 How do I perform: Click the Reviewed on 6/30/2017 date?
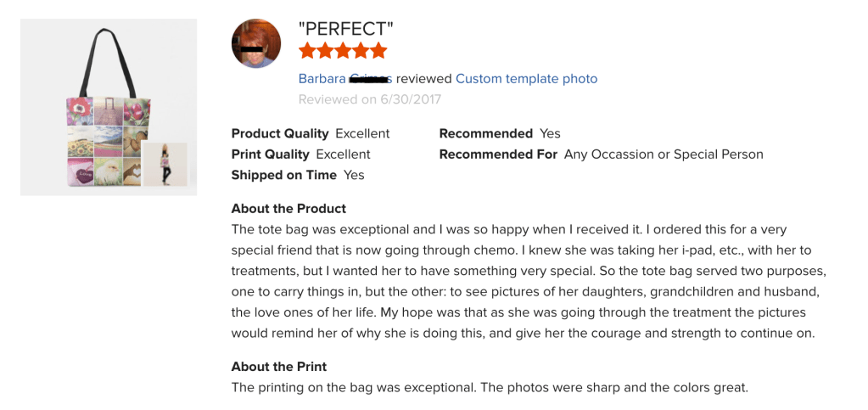370,99
